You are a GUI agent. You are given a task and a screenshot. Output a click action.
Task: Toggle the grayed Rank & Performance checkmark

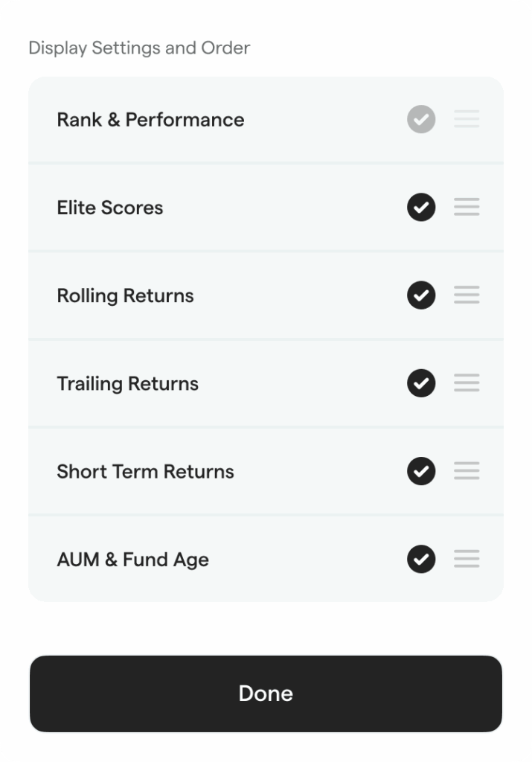[421, 119]
